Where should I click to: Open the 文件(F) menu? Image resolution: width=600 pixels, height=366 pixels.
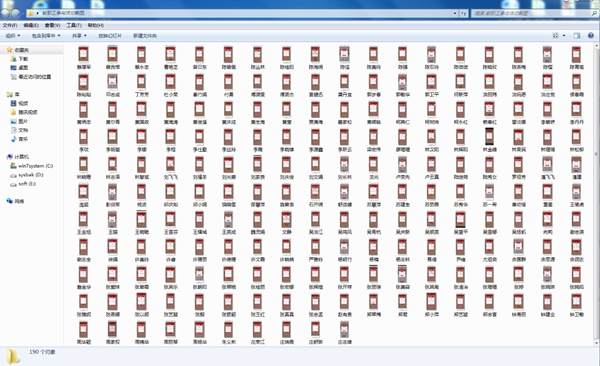point(10,25)
